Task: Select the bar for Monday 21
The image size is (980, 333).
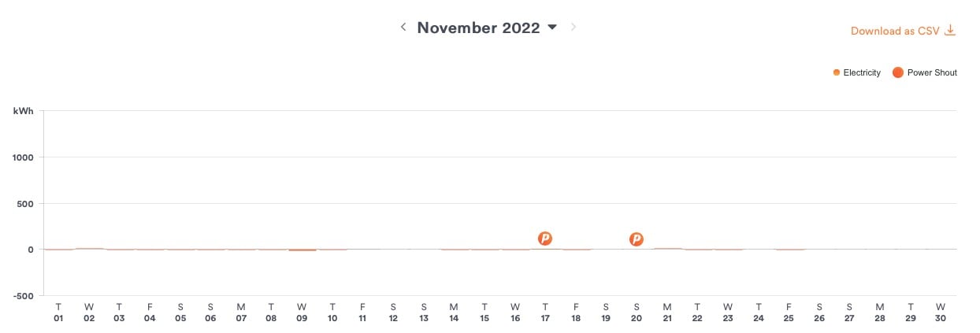Action: 667,249
